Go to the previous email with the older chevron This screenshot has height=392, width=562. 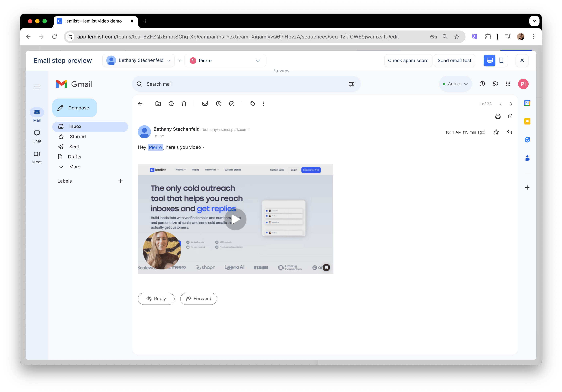pos(501,104)
